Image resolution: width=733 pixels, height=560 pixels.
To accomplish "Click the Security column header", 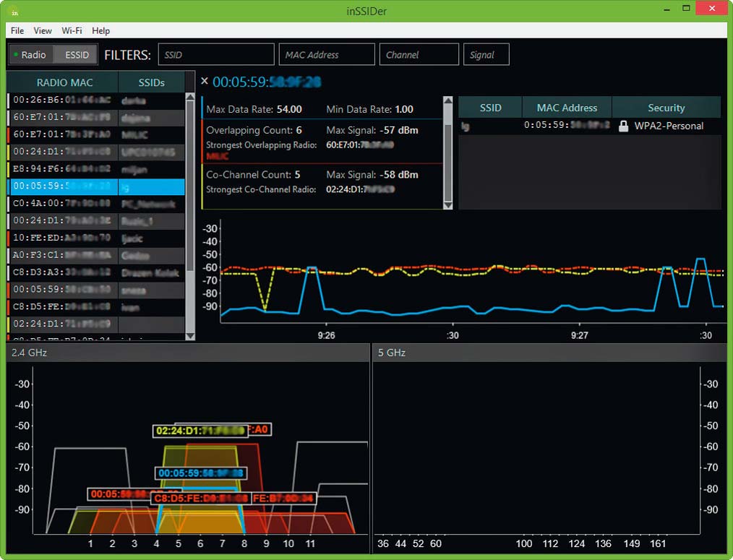I will point(666,108).
